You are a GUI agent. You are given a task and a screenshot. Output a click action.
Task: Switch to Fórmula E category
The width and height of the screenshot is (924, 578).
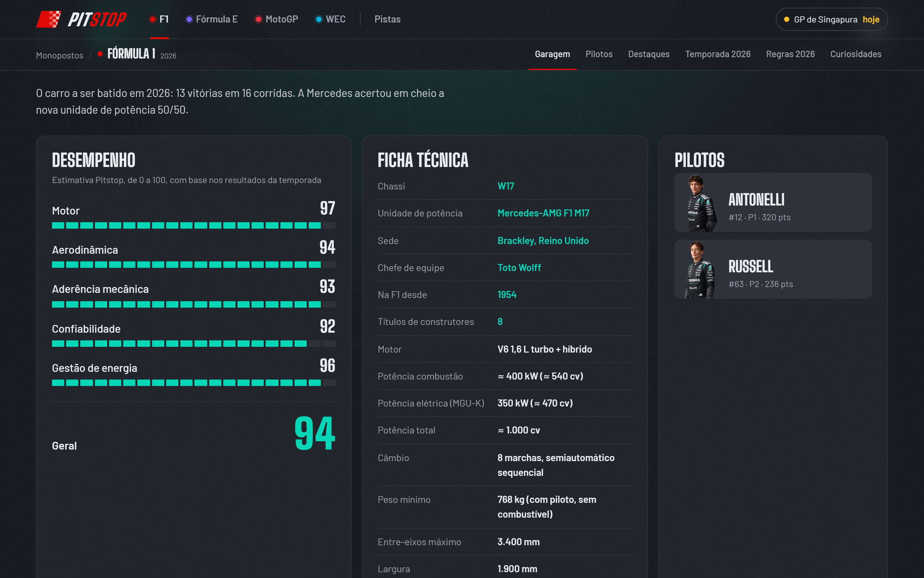[211, 19]
